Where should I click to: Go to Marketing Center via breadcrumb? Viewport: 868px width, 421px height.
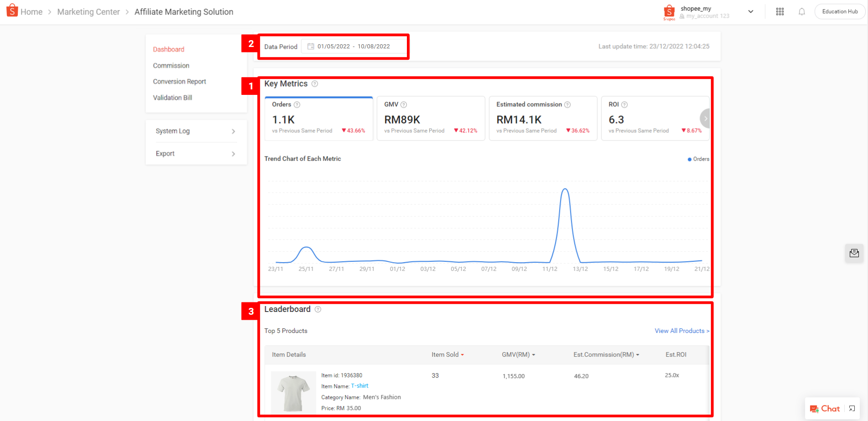[x=88, y=11]
